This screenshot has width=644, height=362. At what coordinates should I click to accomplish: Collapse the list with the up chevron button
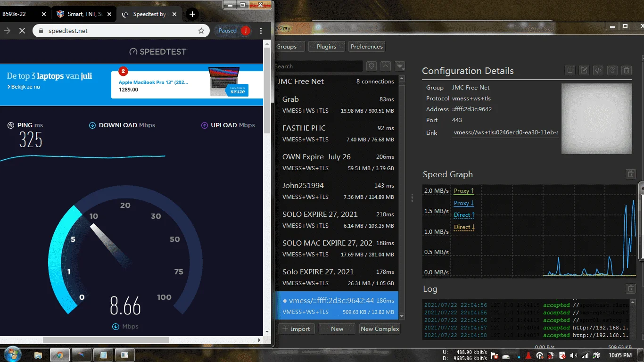click(386, 66)
